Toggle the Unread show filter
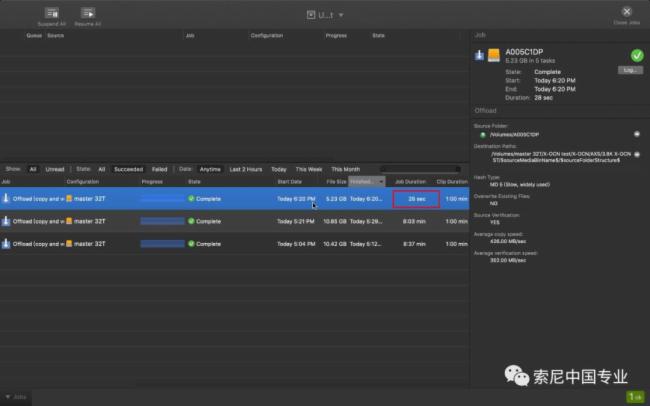 55,169
